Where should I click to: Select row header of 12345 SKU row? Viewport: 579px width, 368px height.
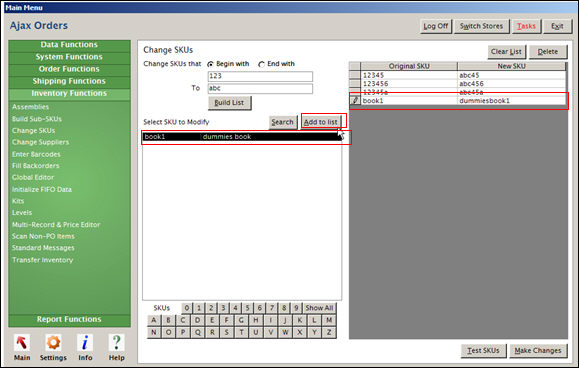coord(355,75)
